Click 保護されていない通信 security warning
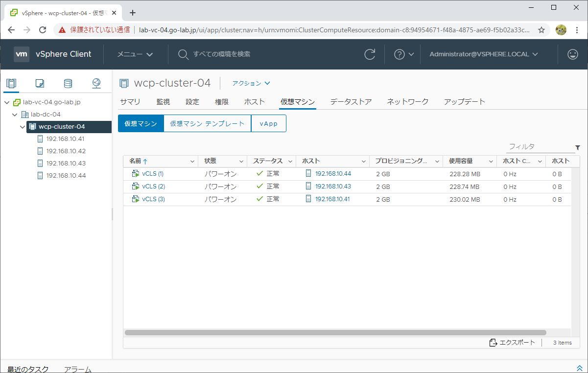 point(94,30)
